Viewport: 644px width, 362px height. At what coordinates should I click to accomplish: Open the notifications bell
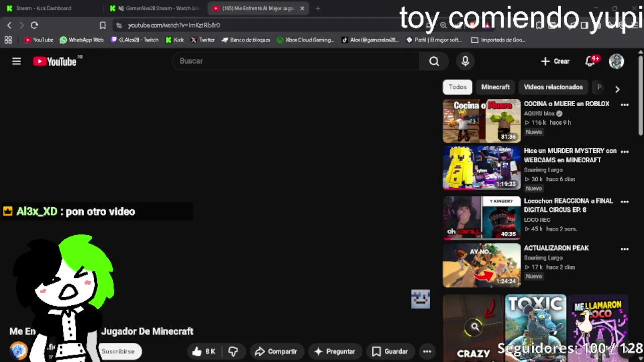pyautogui.click(x=591, y=61)
